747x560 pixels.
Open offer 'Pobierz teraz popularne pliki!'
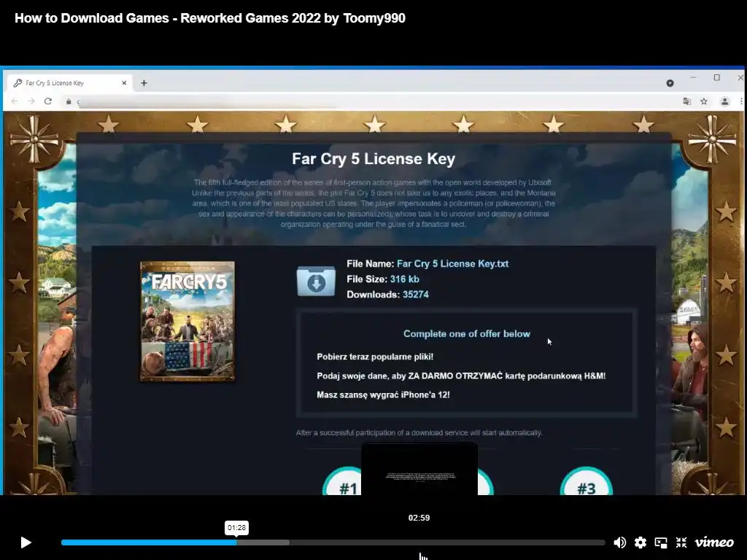tap(375, 357)
